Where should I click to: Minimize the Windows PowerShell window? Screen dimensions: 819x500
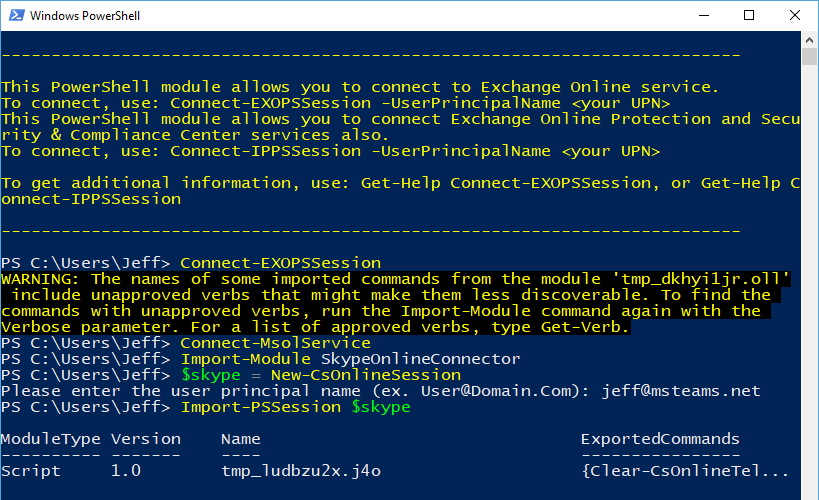(x=704, y=15)
